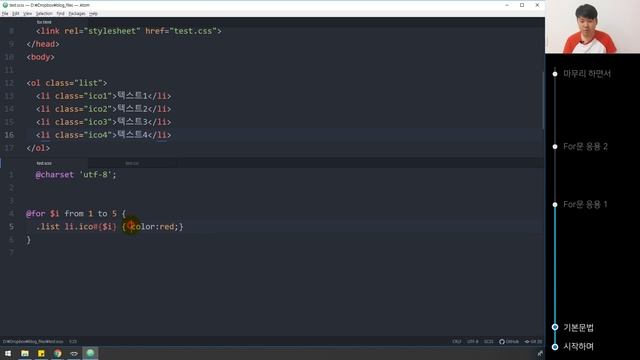Click the Atom app icon in the title bar
640x360 pixels.
[5, 5]
